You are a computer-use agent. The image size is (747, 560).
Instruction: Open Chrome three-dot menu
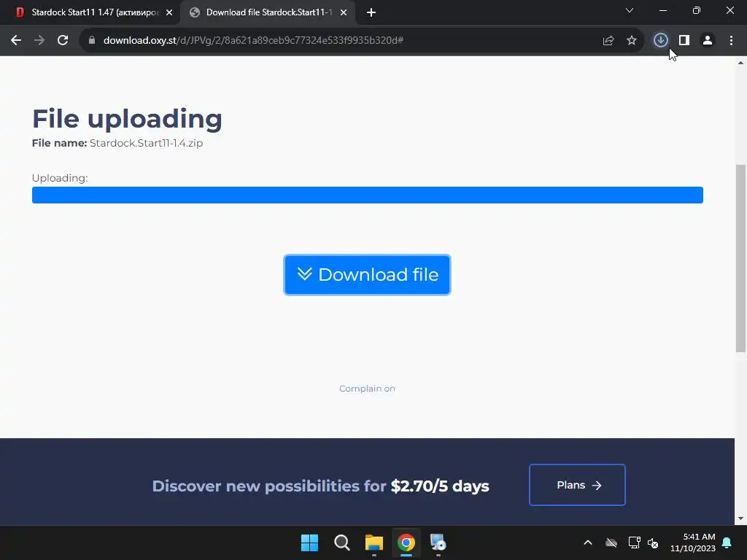[x=731, y=41]
